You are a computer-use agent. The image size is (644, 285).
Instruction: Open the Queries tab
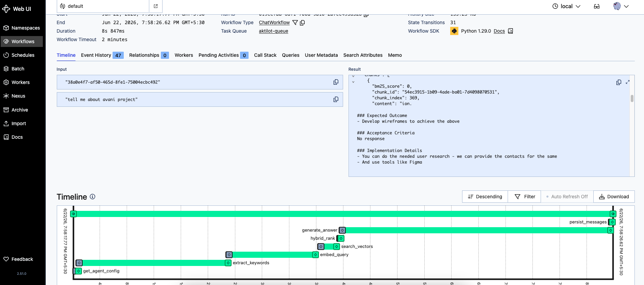click(x=291, y=55)
